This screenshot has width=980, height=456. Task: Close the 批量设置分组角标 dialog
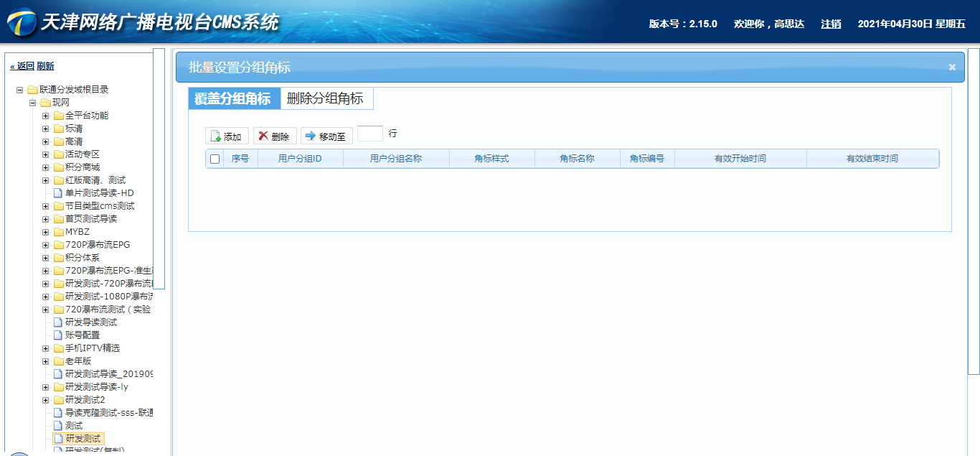tap(952, 67)
